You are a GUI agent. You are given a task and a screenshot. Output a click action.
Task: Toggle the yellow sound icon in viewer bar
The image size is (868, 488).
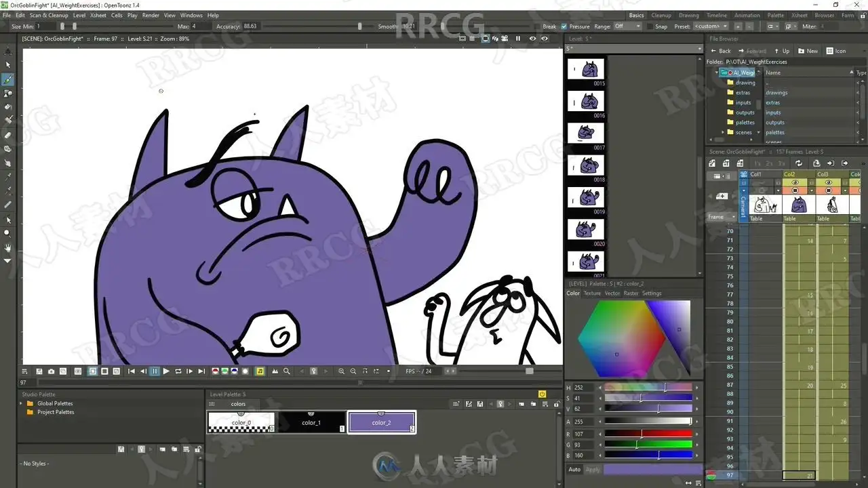260,371
